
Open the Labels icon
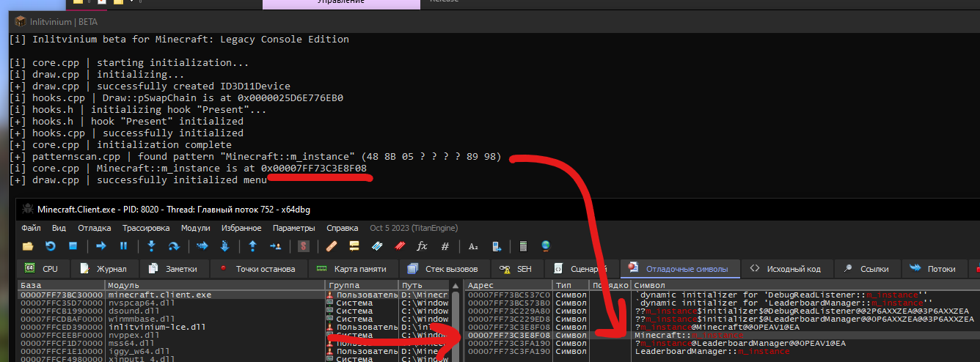point(377,246)
